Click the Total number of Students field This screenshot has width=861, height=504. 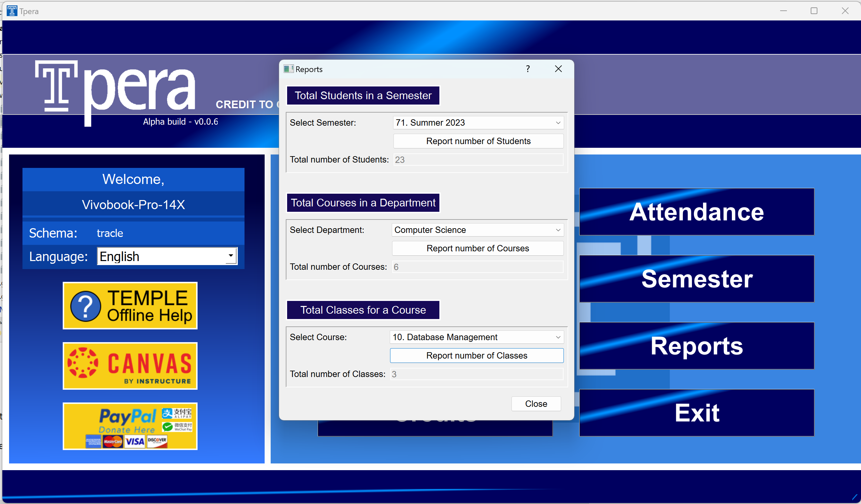coord(478,160)
